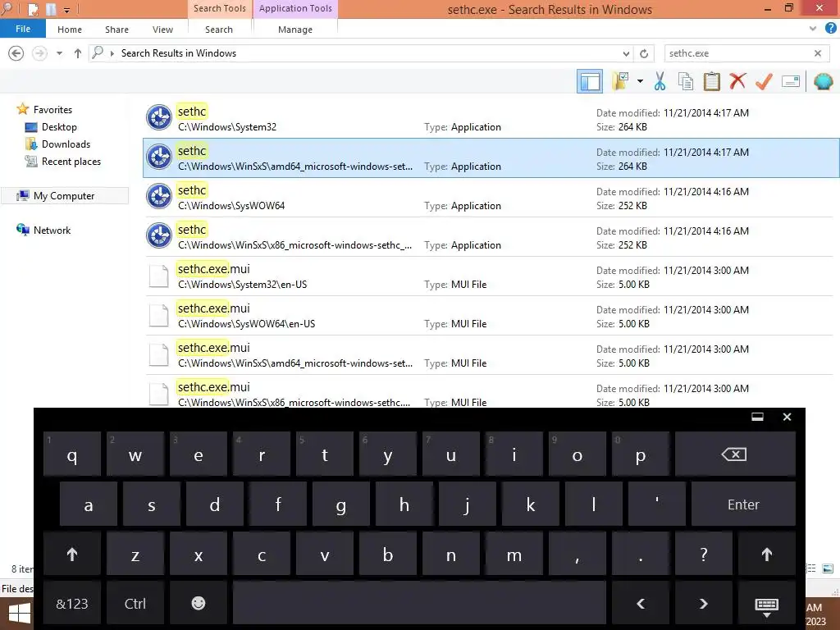Open the Search ribbon tab
This screenshot has width=840, height=630.
[x=219, y=30]
